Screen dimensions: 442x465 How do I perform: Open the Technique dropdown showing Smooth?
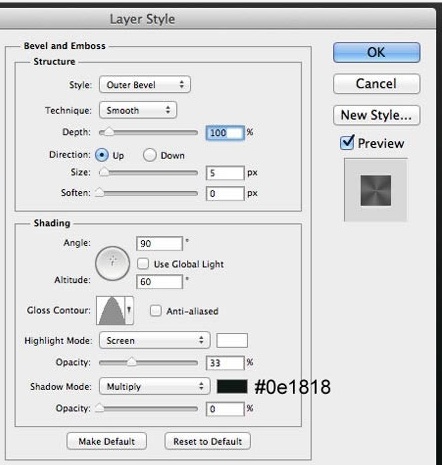click(138, 110)
